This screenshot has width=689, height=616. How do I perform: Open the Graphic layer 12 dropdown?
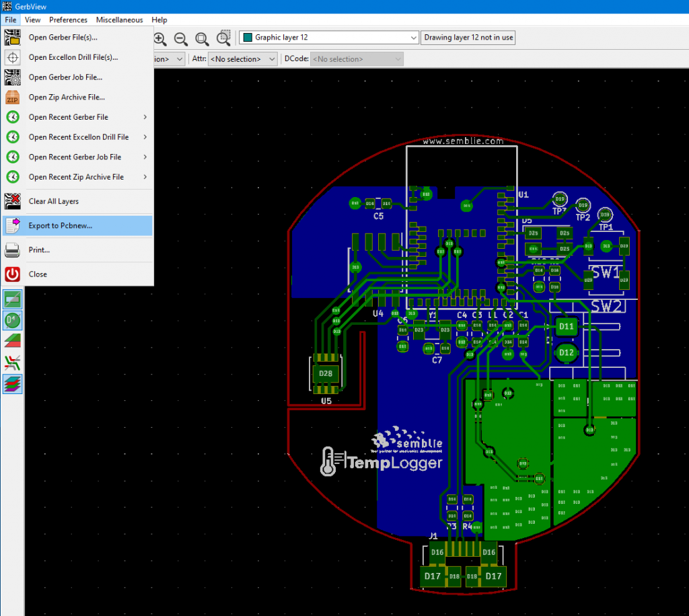point(413,38)
